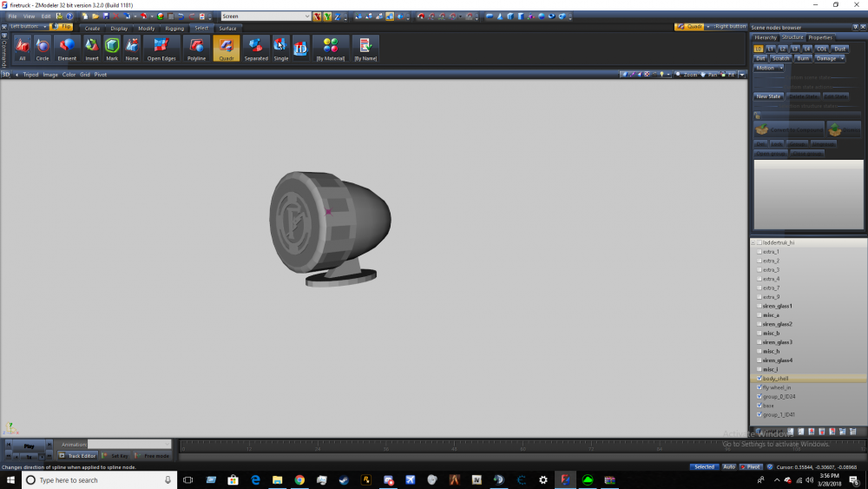Choose the Polyline selection tool

pos(196,49)
